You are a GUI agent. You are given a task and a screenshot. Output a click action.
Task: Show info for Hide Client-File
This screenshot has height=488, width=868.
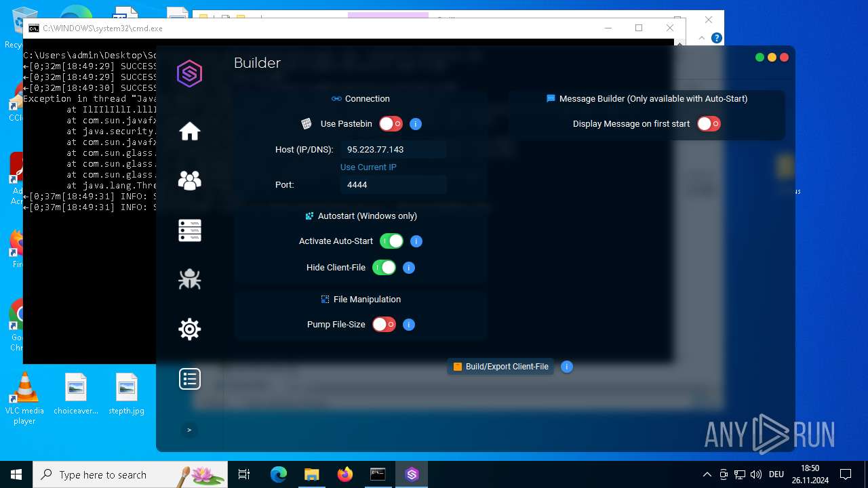click(x=409, y=268)
